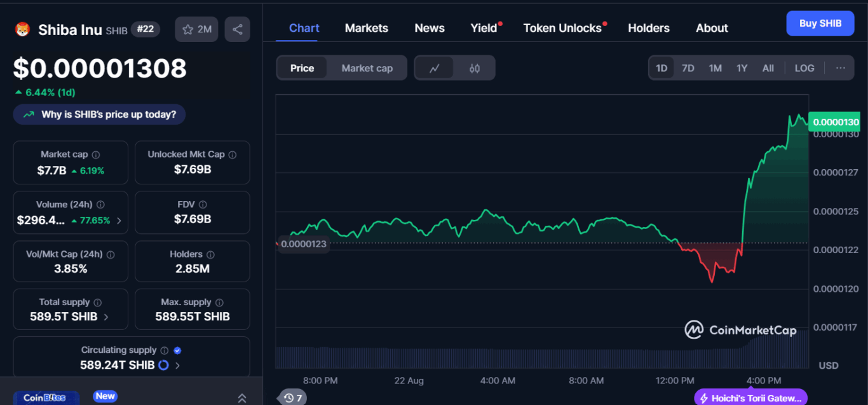Switch to line chart view
This screenshot has width=868, height=405.
click(435, 68)
